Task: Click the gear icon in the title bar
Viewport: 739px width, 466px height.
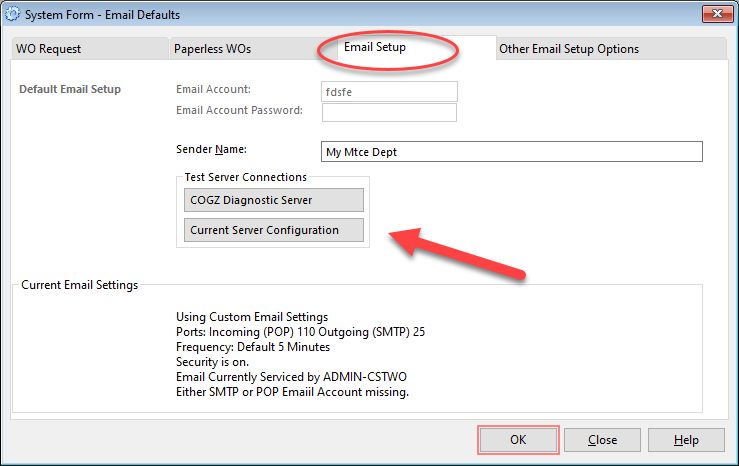Action: pos(12,14)
